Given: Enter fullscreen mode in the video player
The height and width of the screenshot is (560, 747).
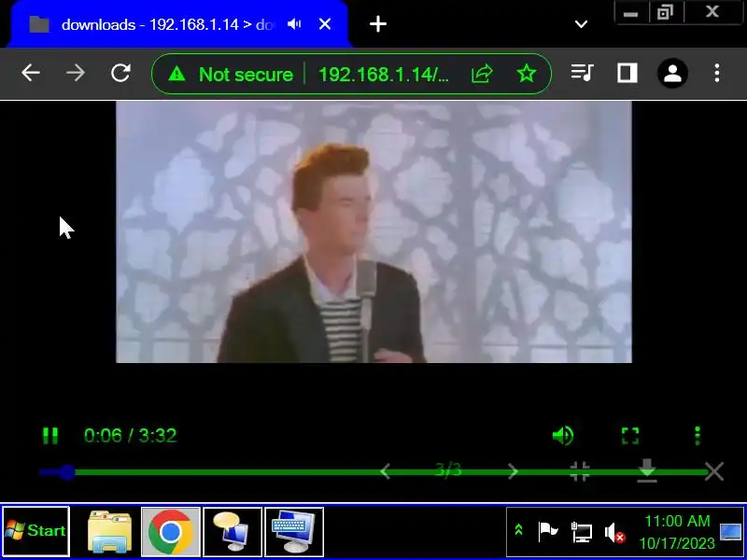Looking at the screenshot, I should [x=629, y=435].
